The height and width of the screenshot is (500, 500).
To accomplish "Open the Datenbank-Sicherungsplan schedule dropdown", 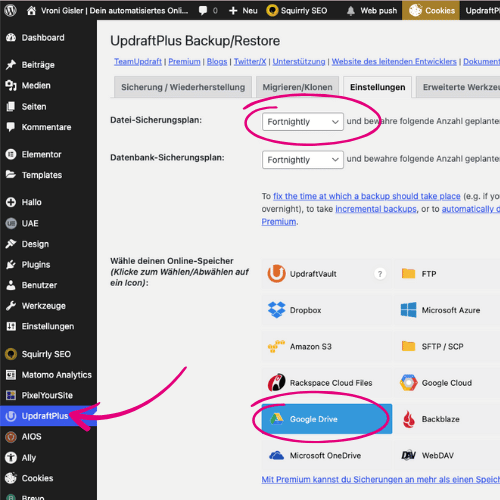I will [x=303, y=160].
